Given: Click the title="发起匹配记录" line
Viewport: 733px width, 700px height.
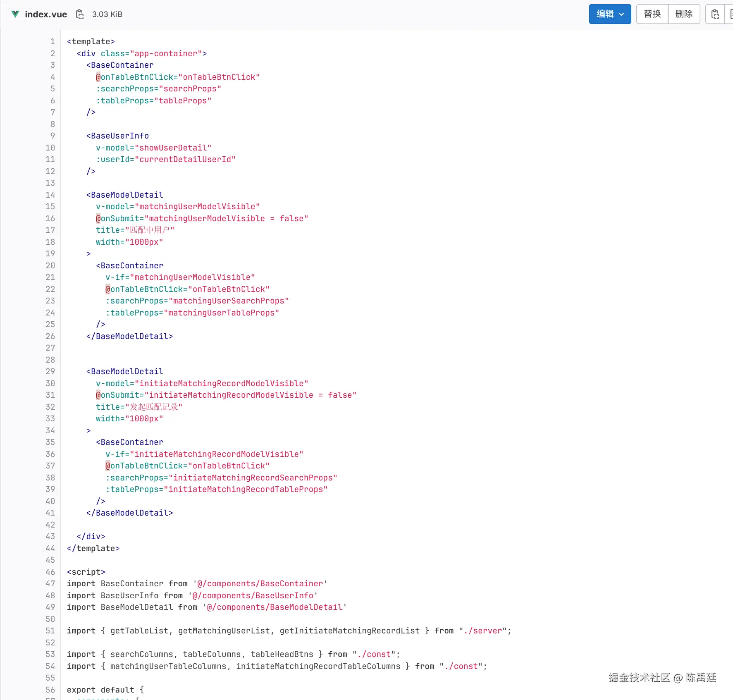Looking at the screenshot, I should [x=139, y=407].
